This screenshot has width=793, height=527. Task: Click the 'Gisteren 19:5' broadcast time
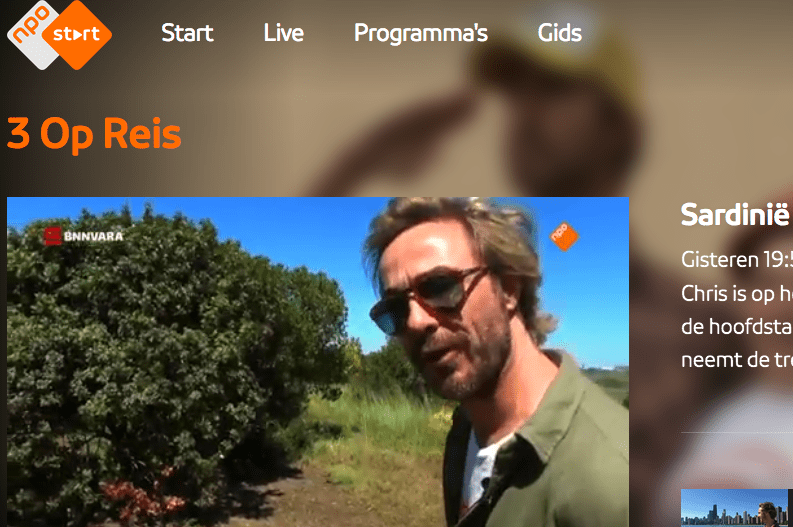[736, 260]
